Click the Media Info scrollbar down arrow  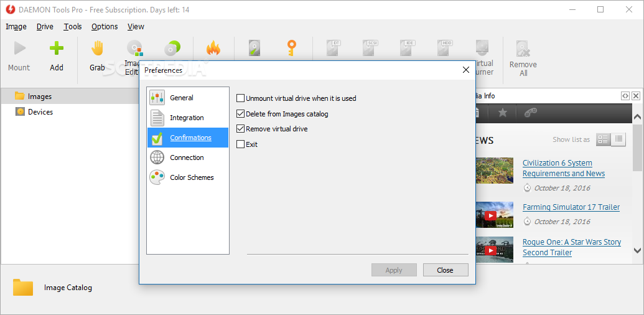tap(637, 250)
